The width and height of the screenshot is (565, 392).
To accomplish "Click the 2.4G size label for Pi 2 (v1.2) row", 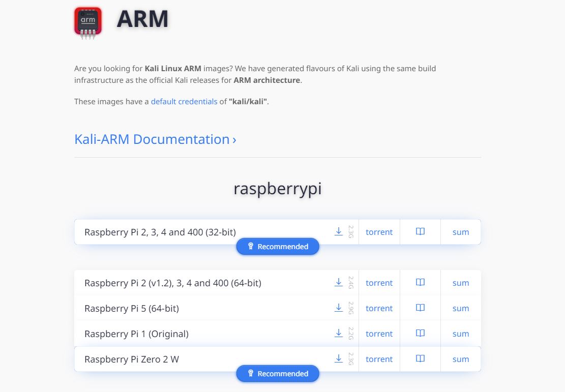I will click(350, 283).
